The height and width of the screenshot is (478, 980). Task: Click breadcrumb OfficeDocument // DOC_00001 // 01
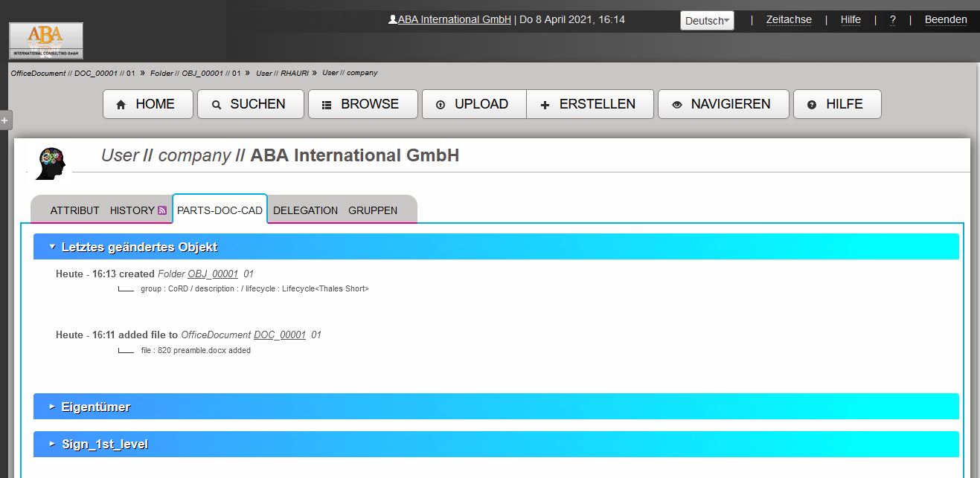tap(73, 74)
